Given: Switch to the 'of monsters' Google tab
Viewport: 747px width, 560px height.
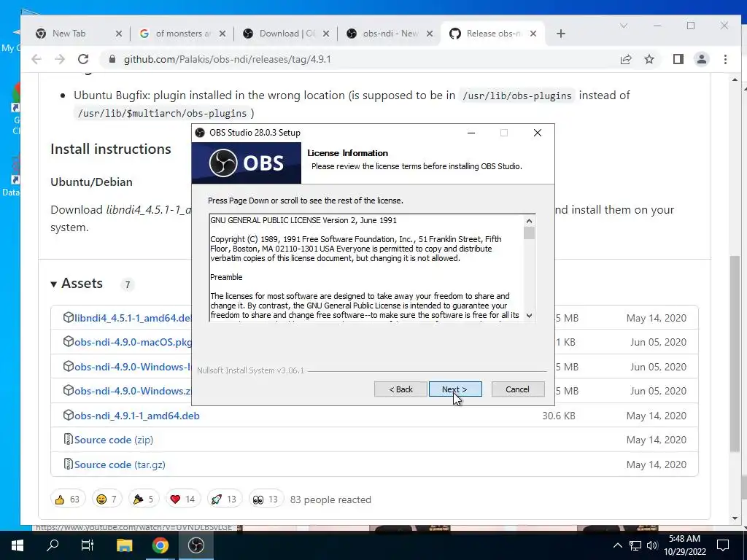Looking at the screenshot, I should click(x=183, y=34).
